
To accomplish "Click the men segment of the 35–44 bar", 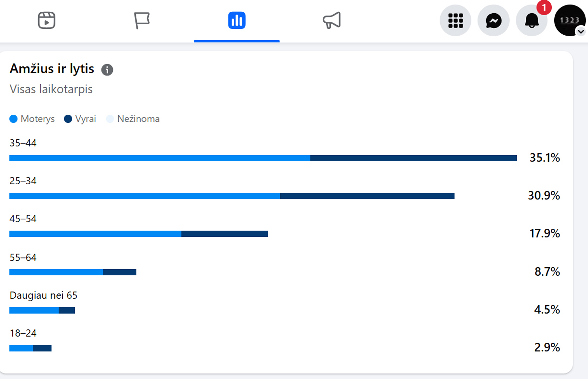I will [413, 158].
